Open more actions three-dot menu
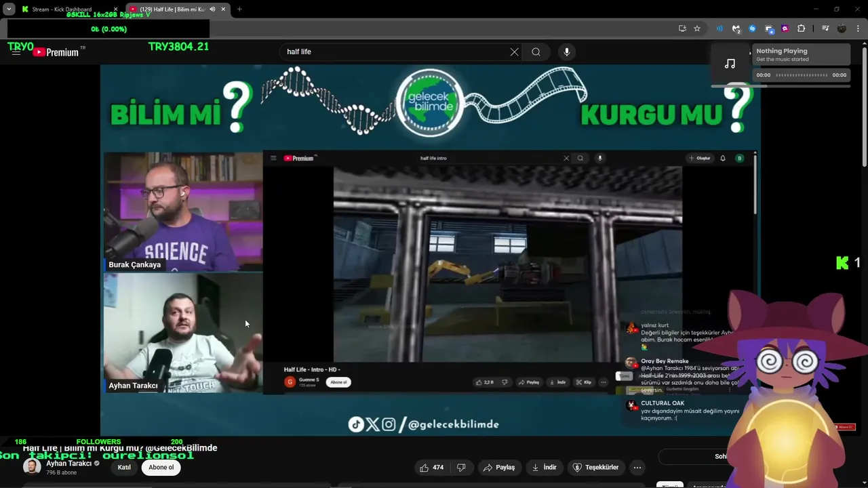The image size is (868, 488). click(637, 467)
